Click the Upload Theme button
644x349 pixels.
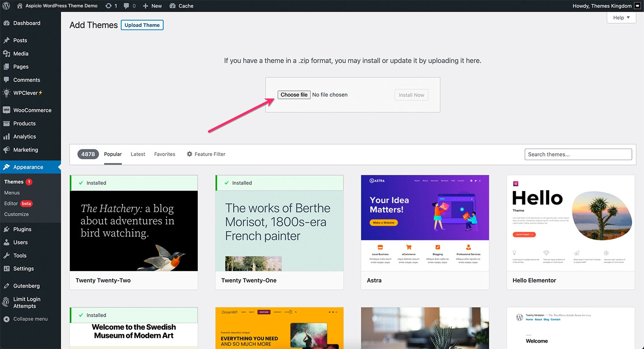[142, 25]
